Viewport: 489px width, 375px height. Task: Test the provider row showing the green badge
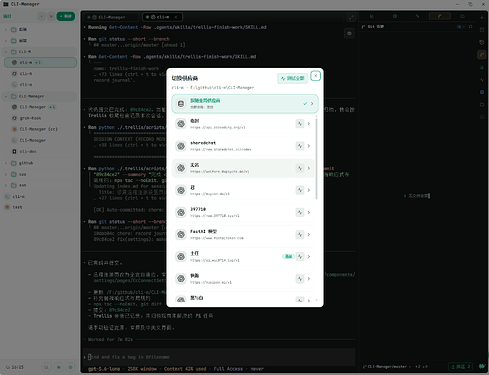click(300, 257)
